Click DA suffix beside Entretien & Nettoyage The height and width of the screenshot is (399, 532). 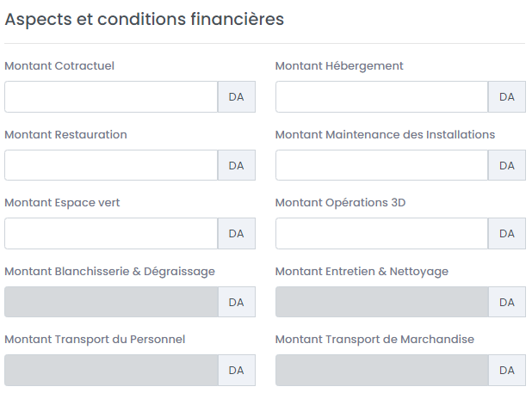(507, 302)
